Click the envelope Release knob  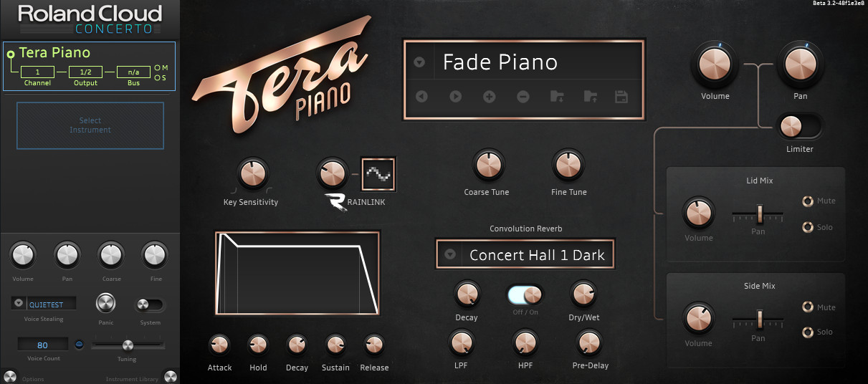pos(373,345)
